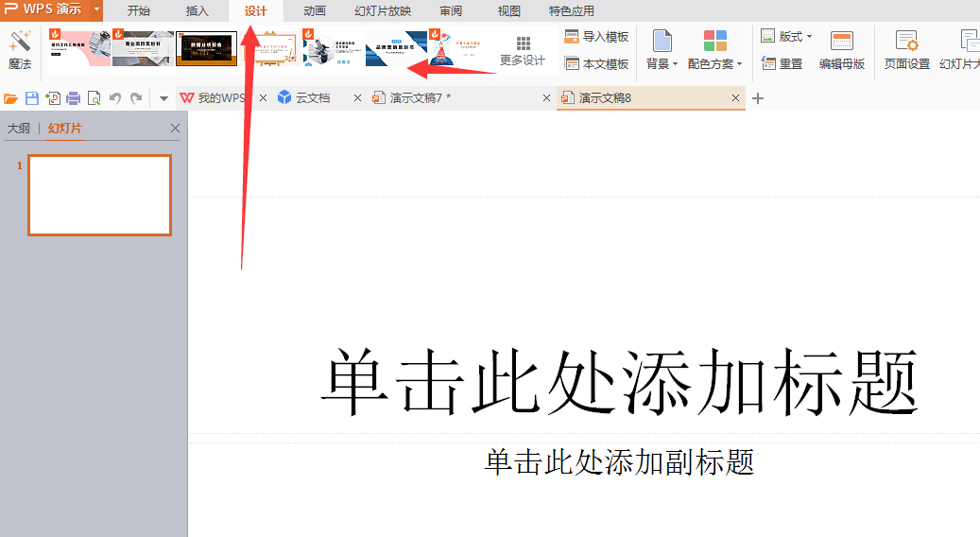
Task: Click the title placeholder 单击此处添加标题
Action: tap(619, 383)
